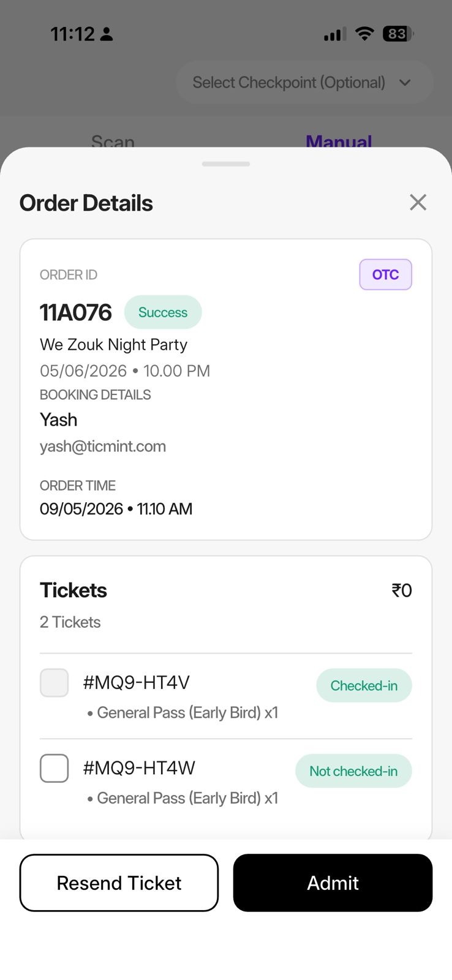
Task: Click the checkpoint dropdown chevron arrow
Action: click(x=405, y=82)
